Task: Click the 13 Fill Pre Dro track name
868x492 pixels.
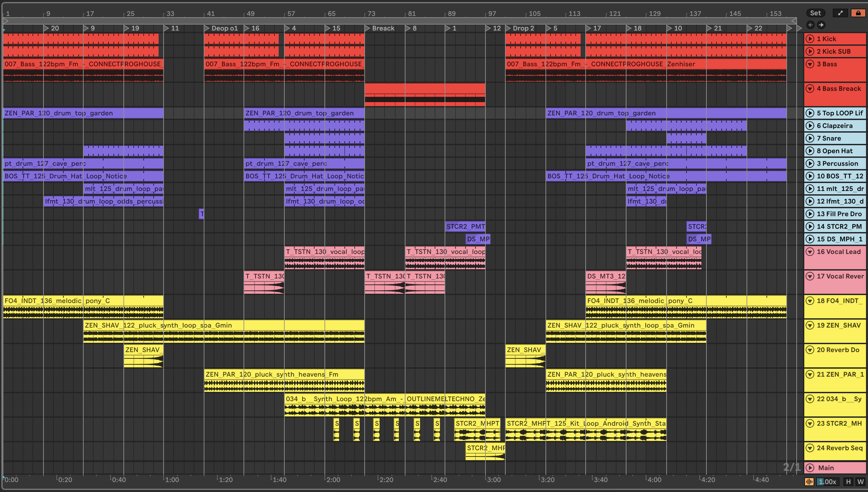Action: pyautogui.click(x=839, y=214)
